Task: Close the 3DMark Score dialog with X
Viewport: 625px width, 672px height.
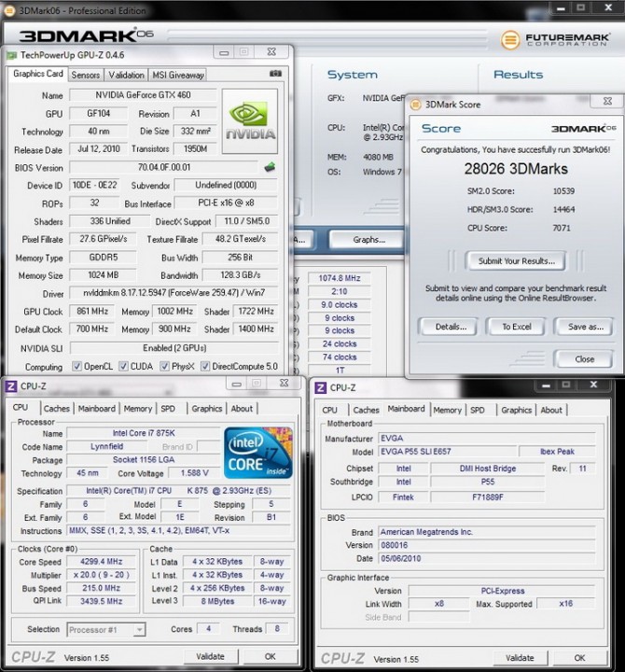Action: coord(607,101)
